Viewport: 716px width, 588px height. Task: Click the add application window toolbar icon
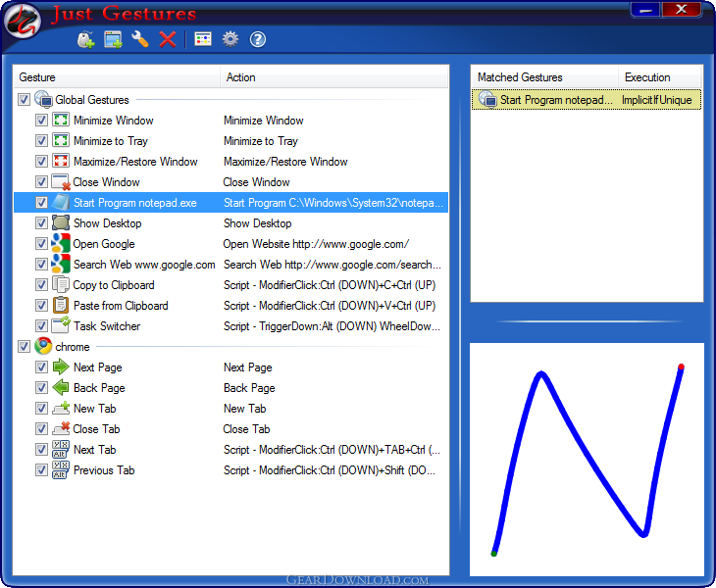tap(113, 39)
